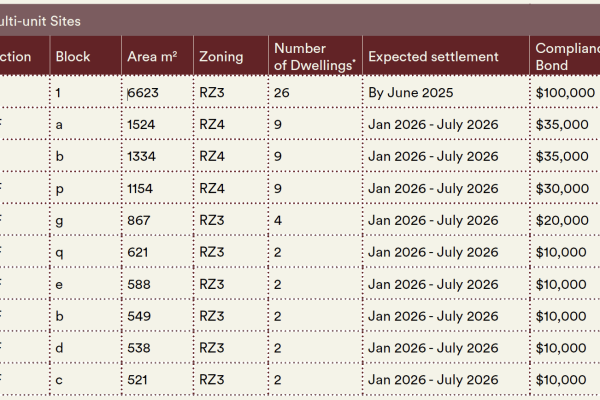Select the dwellings cell showing 26
The image size is (600, 400).
pyautogui.click(x=282, y=92)
